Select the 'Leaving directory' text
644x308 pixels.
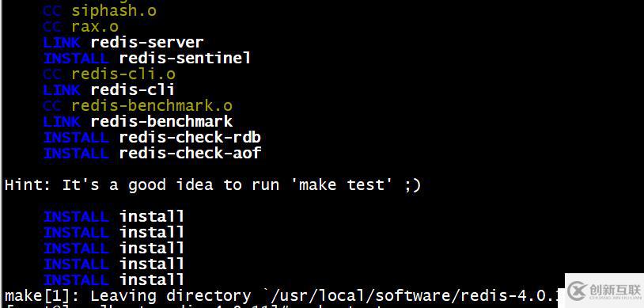pyautogui.click(x=171, y=295)
